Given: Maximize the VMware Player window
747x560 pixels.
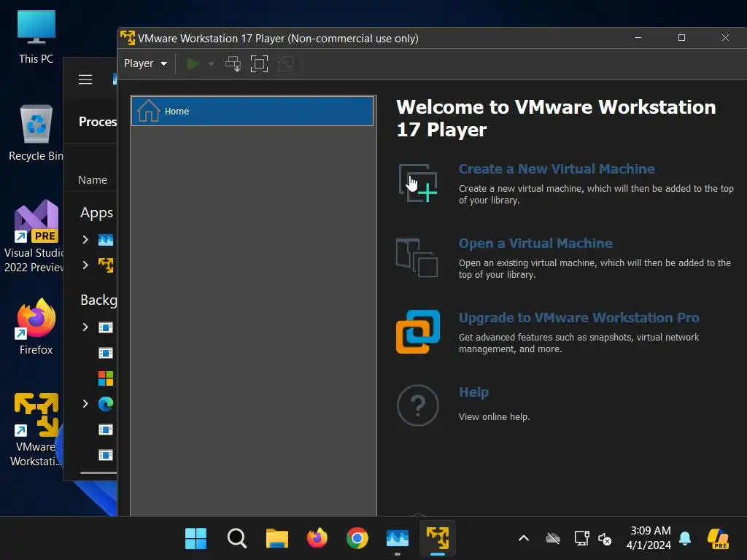Looking at the screenshot, I should 682,38.
